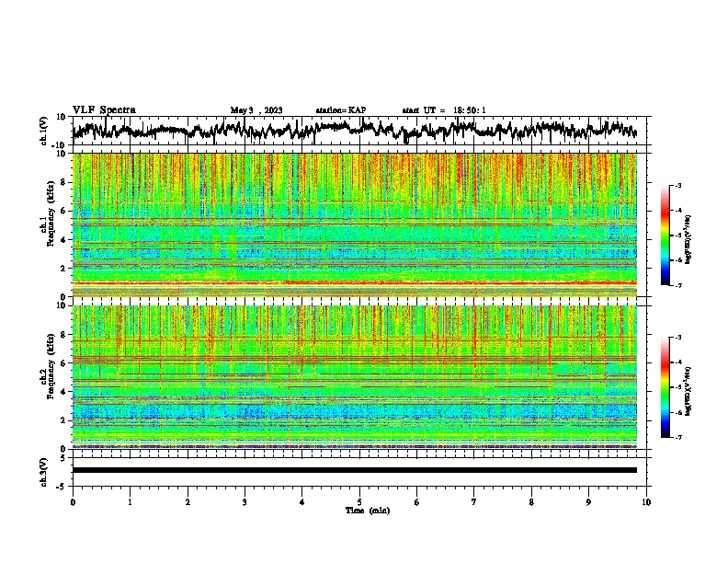Click the "-5" tick on ch.3(V) axis
The height and width of the screenshot is (563, 728).
point(62,487)
